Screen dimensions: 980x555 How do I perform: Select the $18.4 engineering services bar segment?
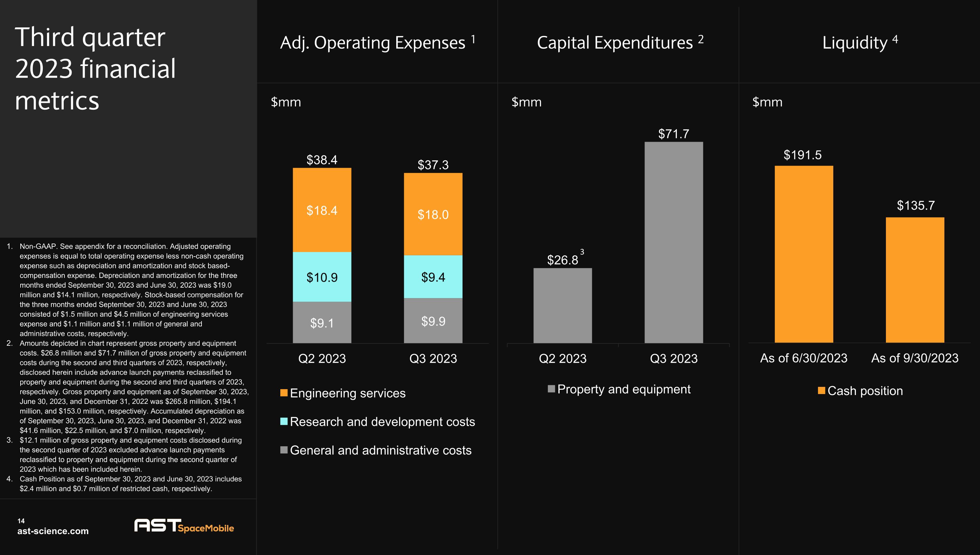tap(322, 210)
